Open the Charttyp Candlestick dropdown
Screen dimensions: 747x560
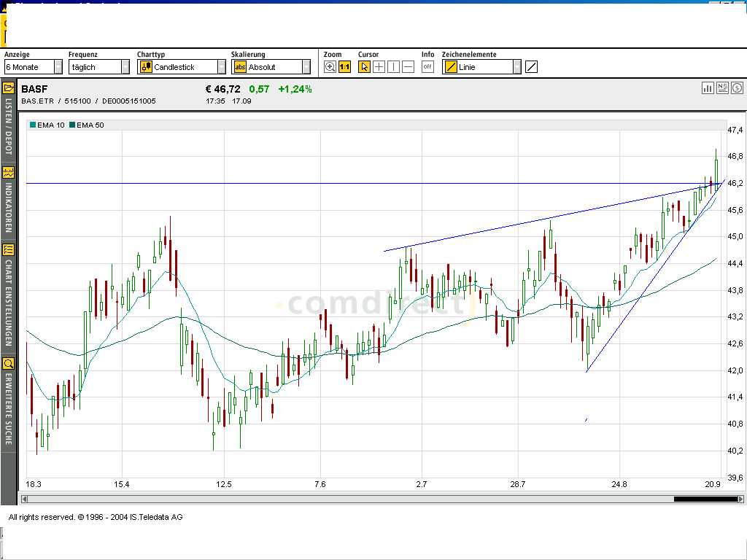point(221,67)
